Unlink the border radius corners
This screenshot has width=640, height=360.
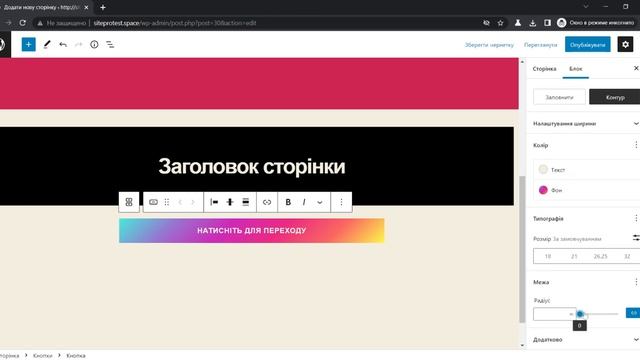[633, 313]
